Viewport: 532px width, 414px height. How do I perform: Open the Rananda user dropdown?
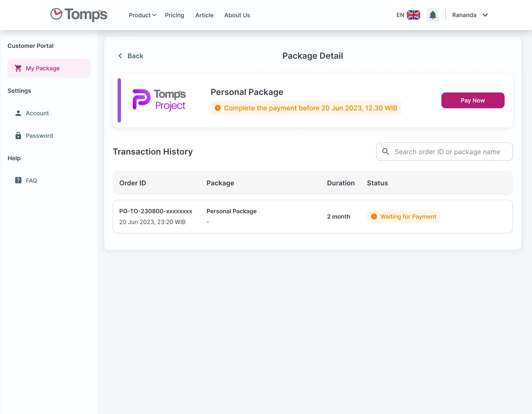tap(470, 15)
